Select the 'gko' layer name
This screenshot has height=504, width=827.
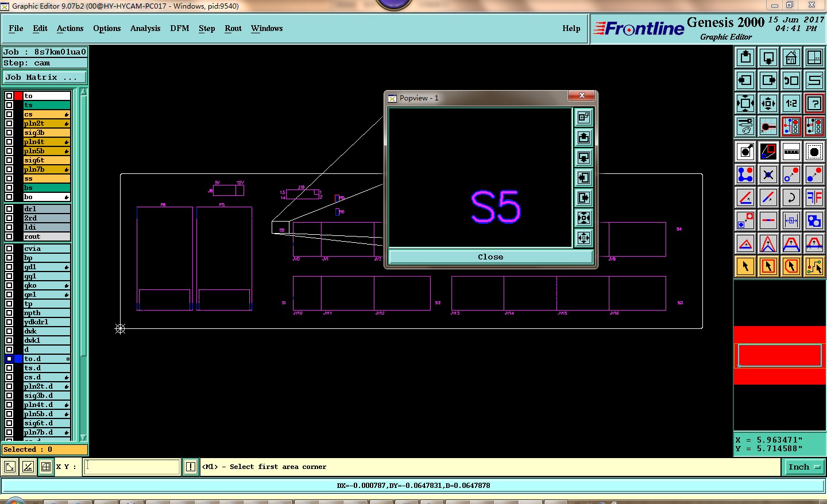[x=47, y=285]
